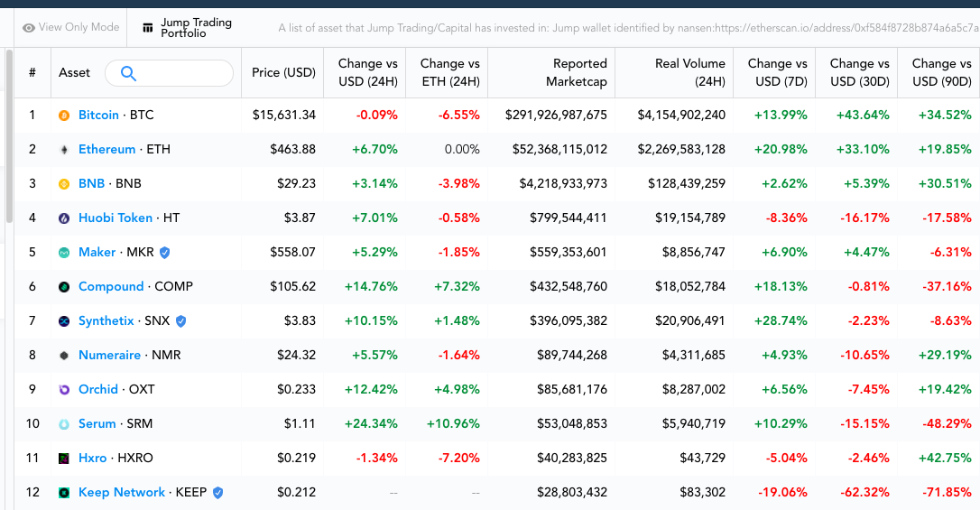
Task: Open the Keep Network asset link
Action: (x=122, y=493)
